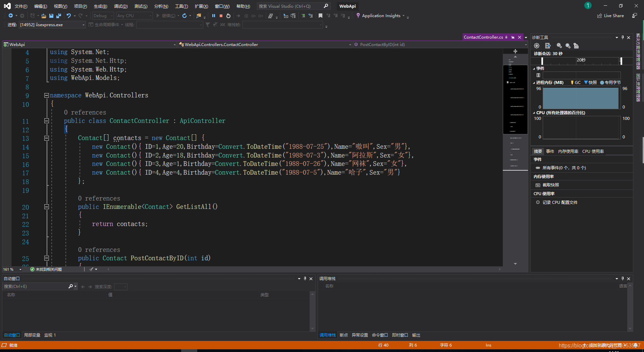
Task: Click the ContactController.cs document tab
Action: point(483,37)
